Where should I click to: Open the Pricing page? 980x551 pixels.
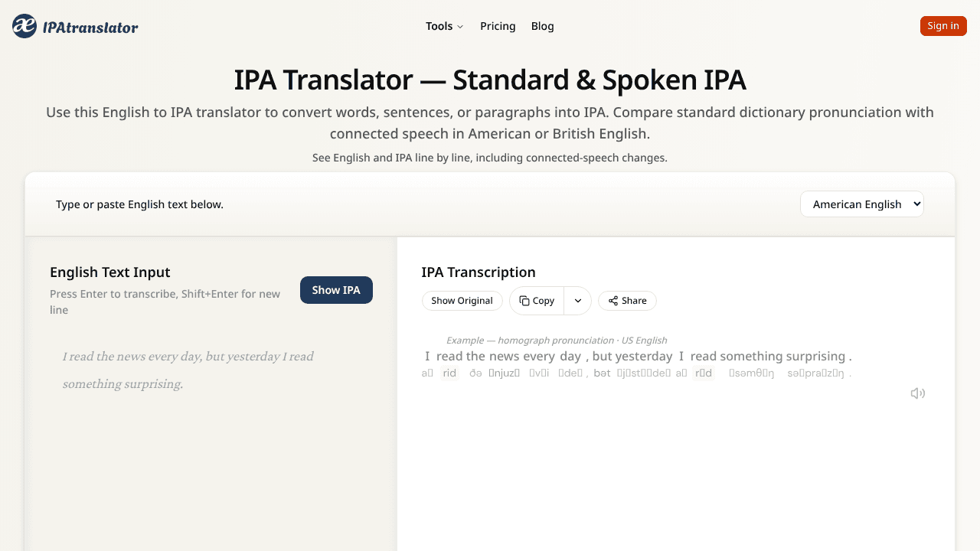(x=498, y=26)
